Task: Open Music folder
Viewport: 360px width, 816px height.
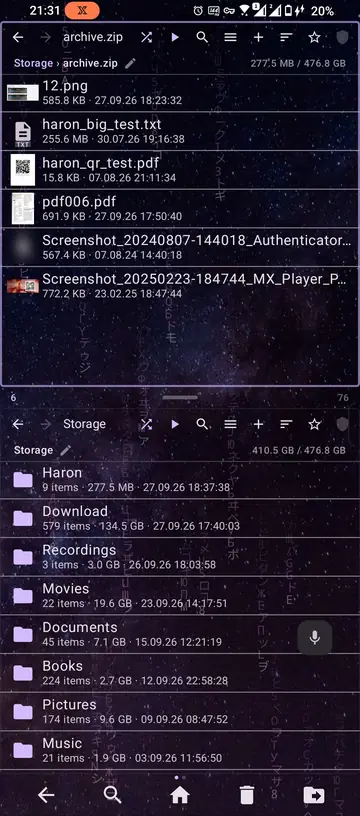Action: tap(180, 749)
